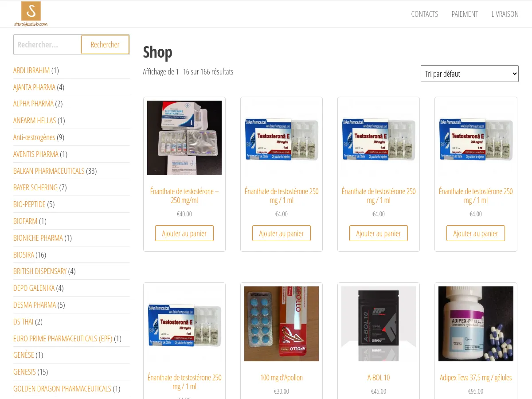The width and height of the screenshot is (532, 399).
Task: Open the Adipex Teva 37,5 mg title link
Action: (476, 378)
